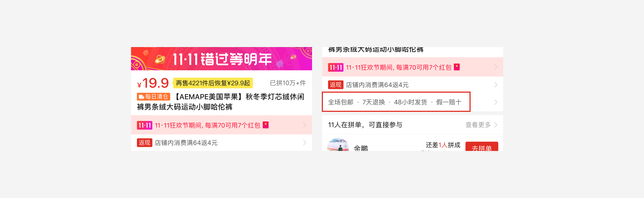Tap 金鹏's avatar thumbnail
Viewport: 644px width, 198px height.
[338, 145]
